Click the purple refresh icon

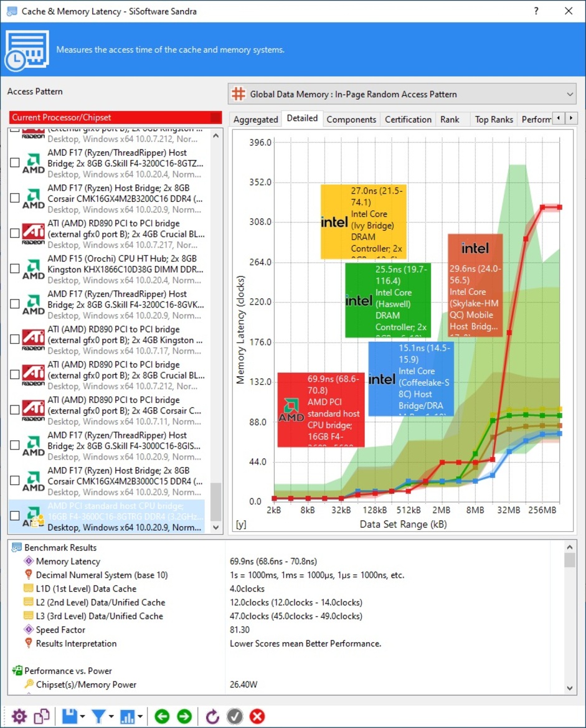(x=212, y=716)
